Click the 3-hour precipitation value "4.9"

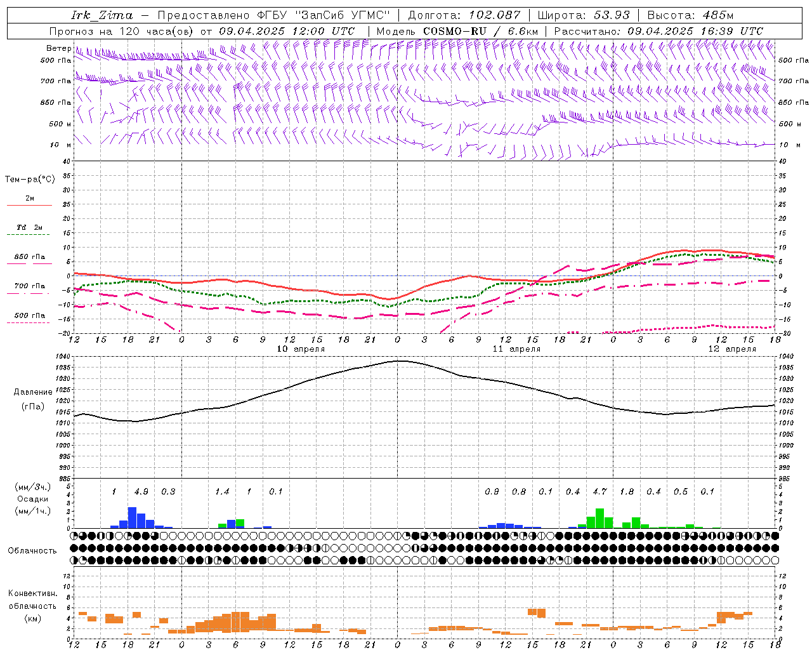click(x=141, y=492)
